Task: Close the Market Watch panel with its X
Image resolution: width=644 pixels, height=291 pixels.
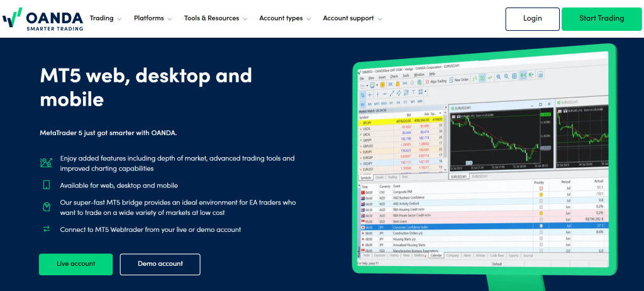Action: click(446, 107)
